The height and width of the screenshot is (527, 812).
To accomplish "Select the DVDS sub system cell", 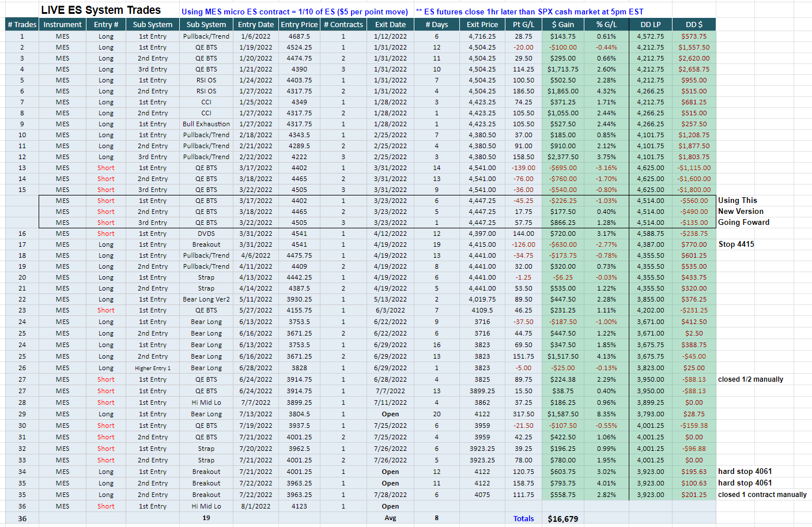I will pyautogui.click(x=206, y=234).
